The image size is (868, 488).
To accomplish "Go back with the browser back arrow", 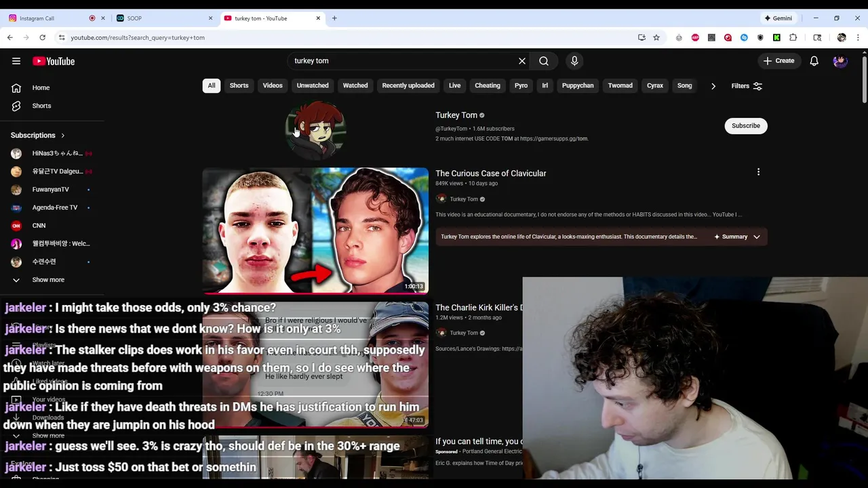I will click(9, 37).
